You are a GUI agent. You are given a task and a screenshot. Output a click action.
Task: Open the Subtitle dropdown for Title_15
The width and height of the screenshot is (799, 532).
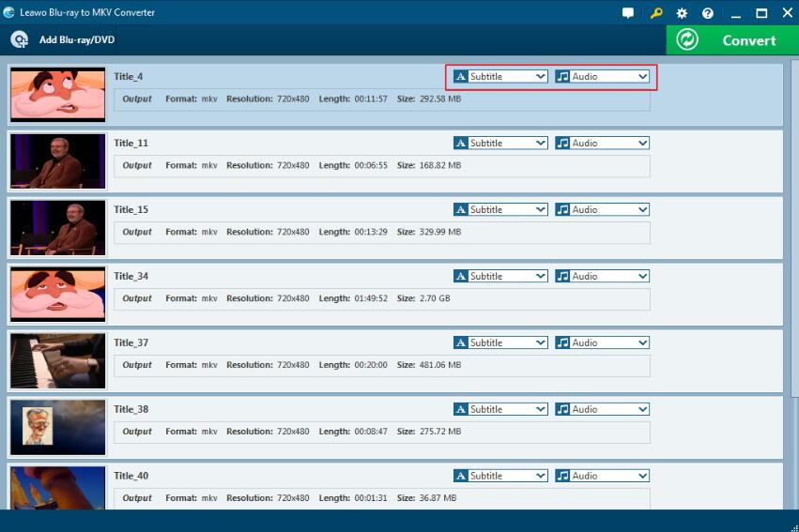click(x=500, y=209)
